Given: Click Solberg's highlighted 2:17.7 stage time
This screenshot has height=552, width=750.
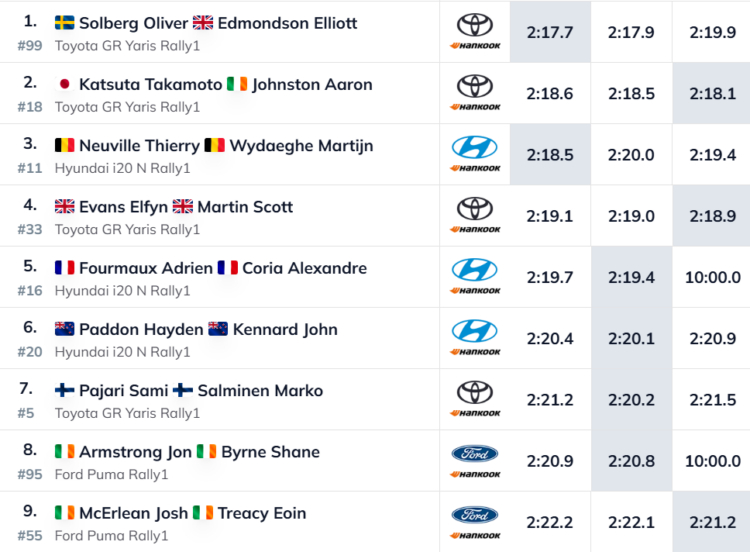Looking at the screenshot, I should point(550,32).
